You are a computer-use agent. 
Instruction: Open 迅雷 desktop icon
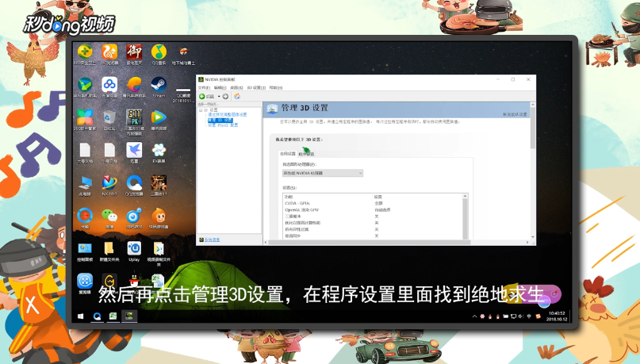pos(134,152)
